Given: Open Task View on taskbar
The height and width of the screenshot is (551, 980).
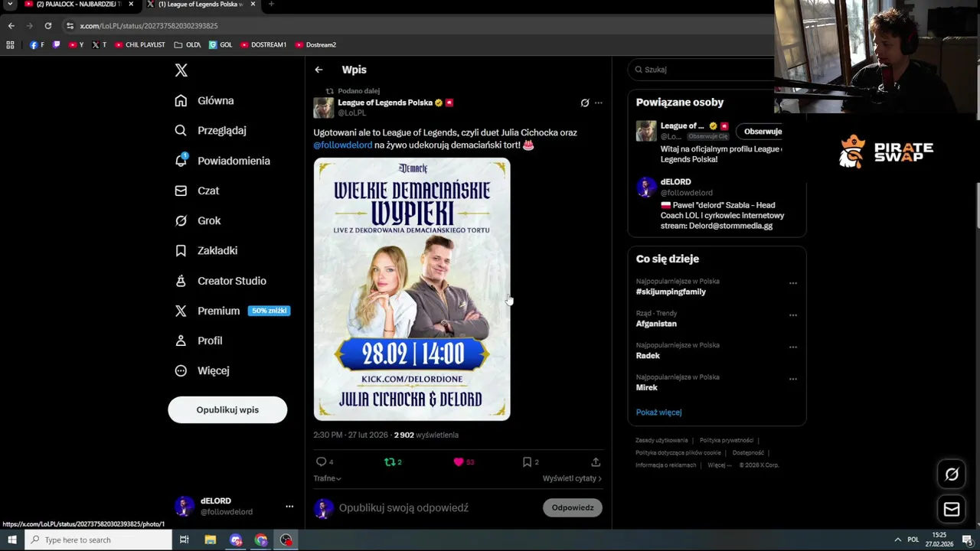Looking at the screenshot, I should (185, 540).
